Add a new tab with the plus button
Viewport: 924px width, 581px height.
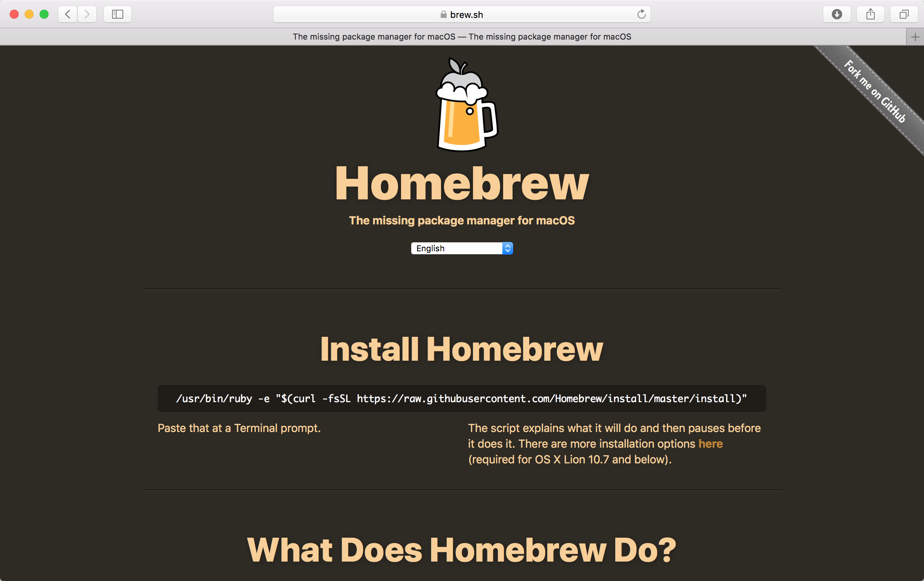point(915,37)
